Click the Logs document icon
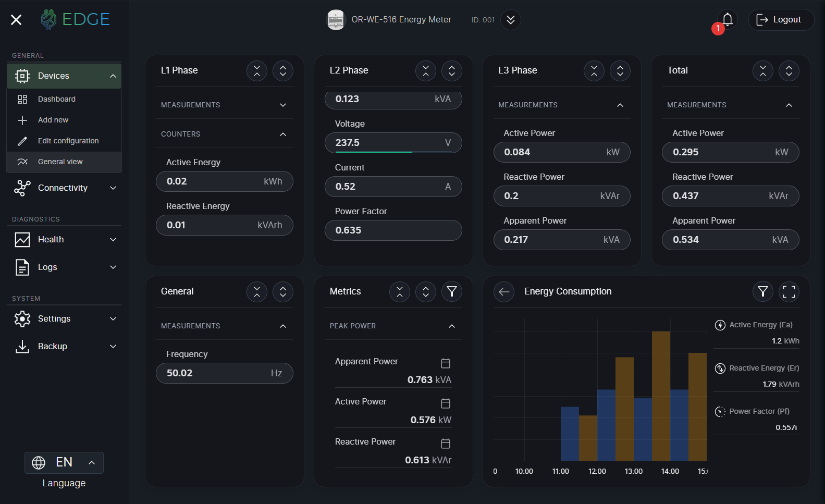Viewport: 825px width, 504px height. pyautogui.click(x=22, y=267)
